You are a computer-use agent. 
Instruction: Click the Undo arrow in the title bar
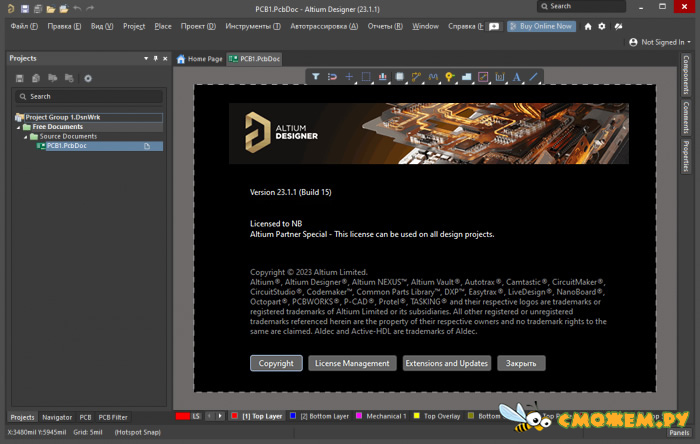coord(77,8)
